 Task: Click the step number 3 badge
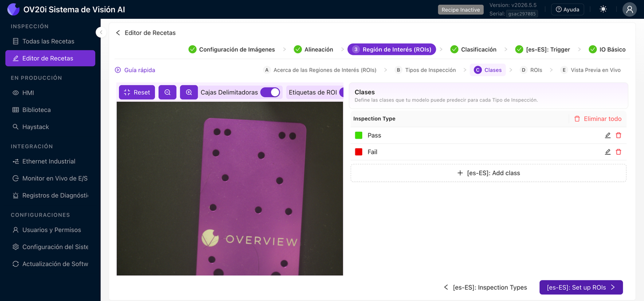pyautogui.click(x=356, y=49)
